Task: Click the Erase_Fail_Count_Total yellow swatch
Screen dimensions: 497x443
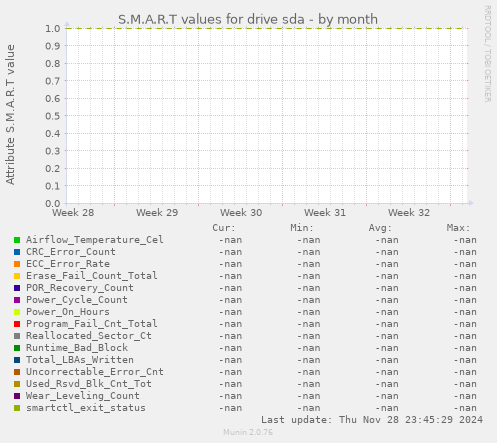Action: (x=17, y=276)
